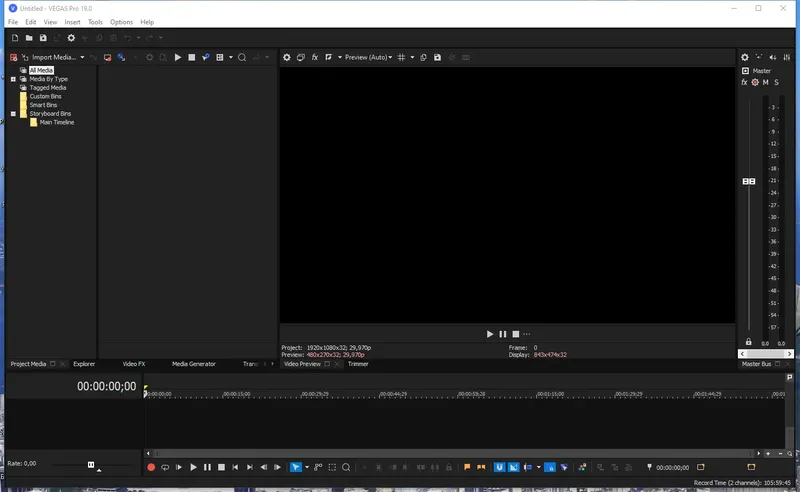Viewport: 800px width, 492px height.
Task: Click the Dim Output speaker icon
Action: tap(773, 57)
